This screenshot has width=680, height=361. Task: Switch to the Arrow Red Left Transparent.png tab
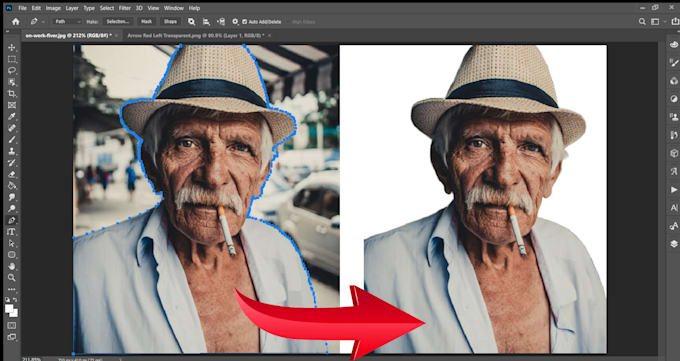pyautogui.click(x=196, y=36)
